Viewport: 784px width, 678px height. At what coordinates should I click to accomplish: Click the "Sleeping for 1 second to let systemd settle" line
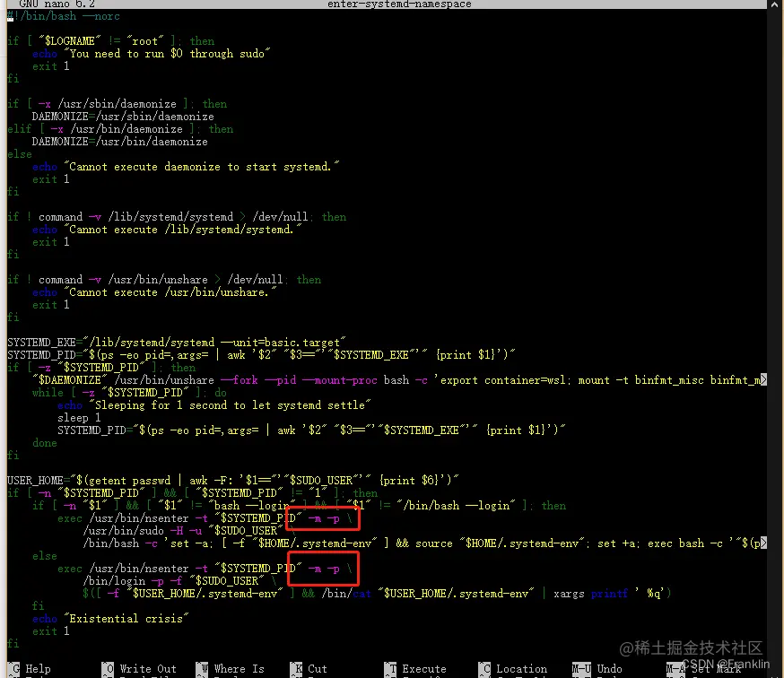tap(214, 405)
